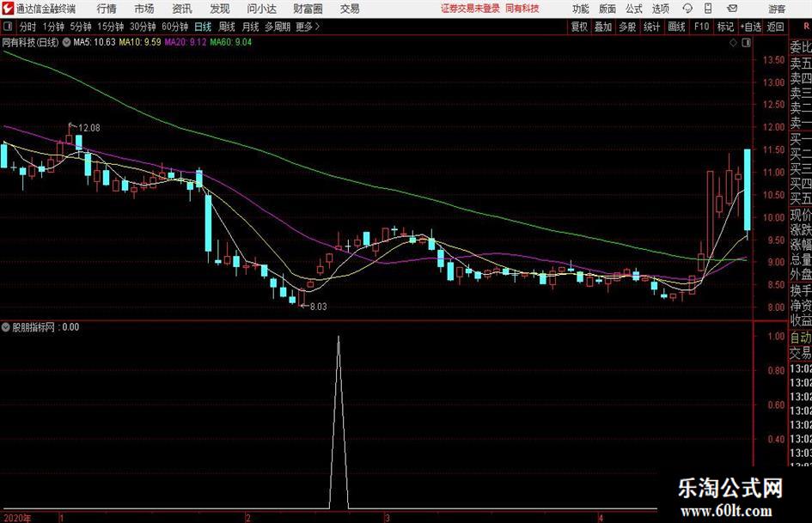Click the white signal spike in indicator pane
This screenshot has height=523, width=812.
(339, 422)
